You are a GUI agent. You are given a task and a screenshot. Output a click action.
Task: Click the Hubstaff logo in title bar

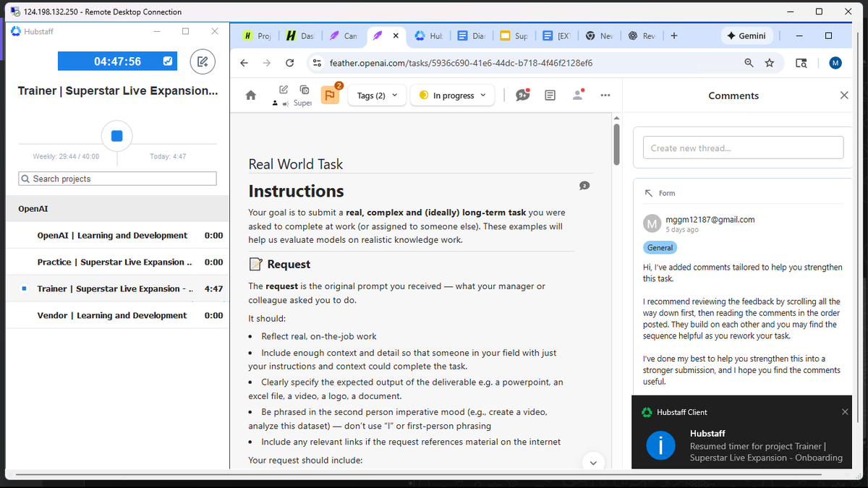[17, 31]
